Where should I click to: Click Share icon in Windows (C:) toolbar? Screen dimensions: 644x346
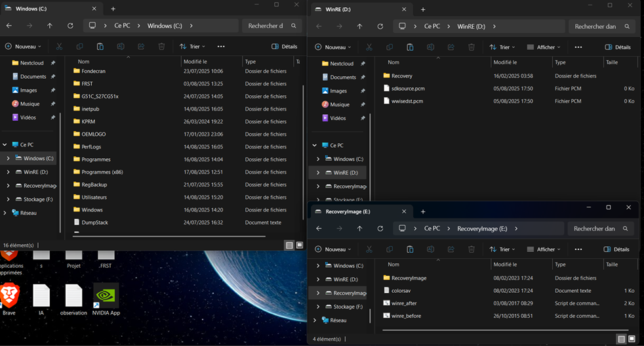pyautogui.click(x=141, y=47)
